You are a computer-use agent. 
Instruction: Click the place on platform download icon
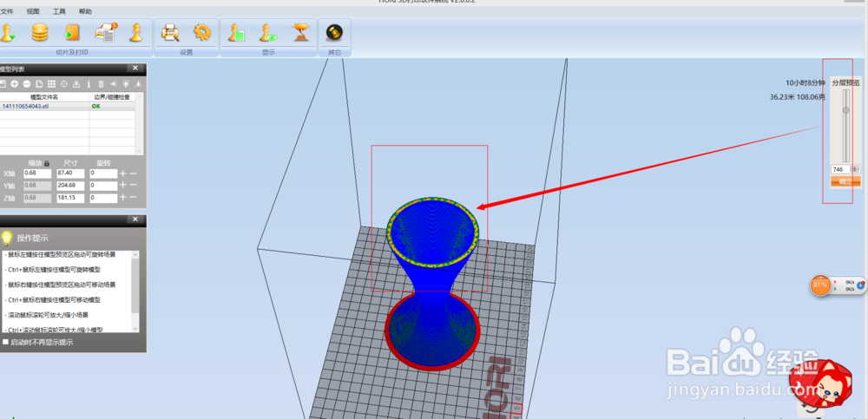pos(76,84)
